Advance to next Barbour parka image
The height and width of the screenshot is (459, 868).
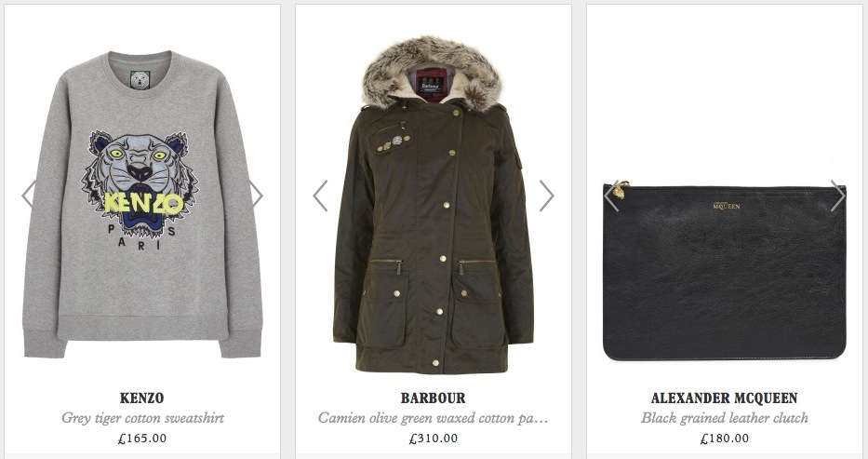[x=546, y=196]
